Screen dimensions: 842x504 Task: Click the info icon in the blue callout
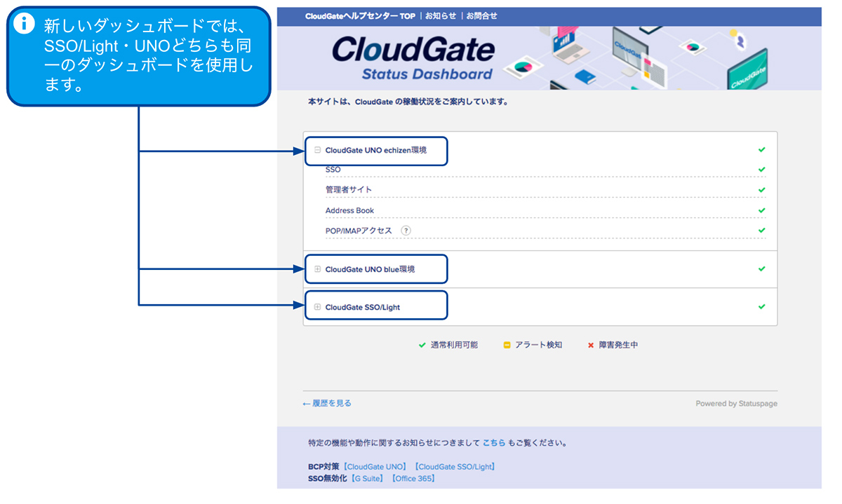coord(25,23)
